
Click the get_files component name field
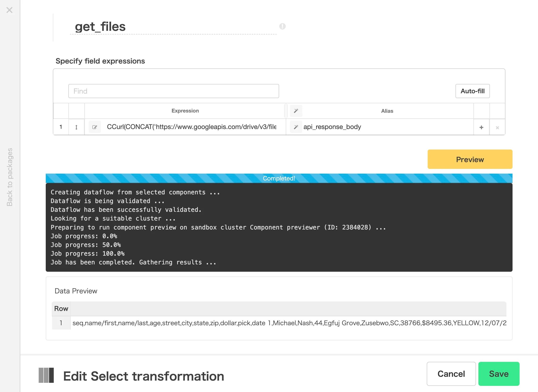click(x=174, y=27)
